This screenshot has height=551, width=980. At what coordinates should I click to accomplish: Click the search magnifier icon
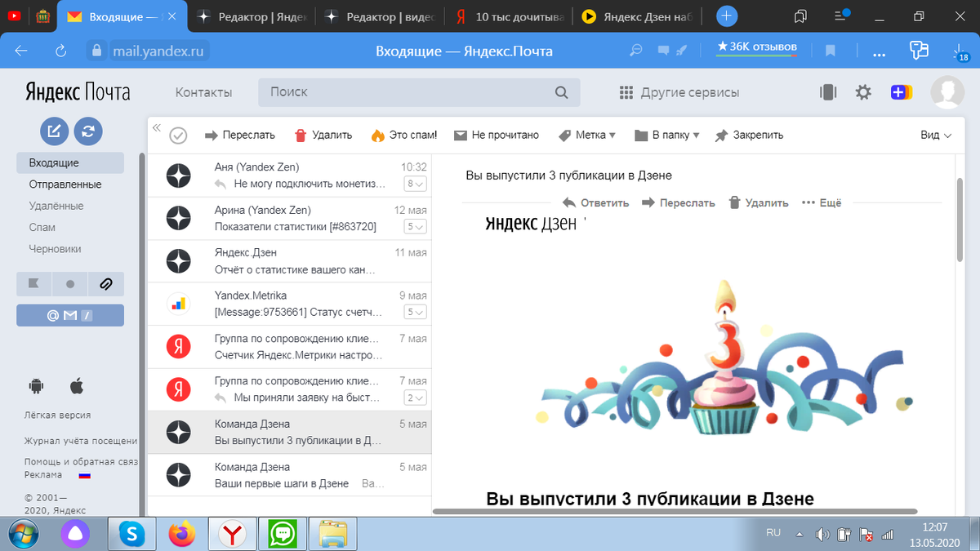pos(561,92)
